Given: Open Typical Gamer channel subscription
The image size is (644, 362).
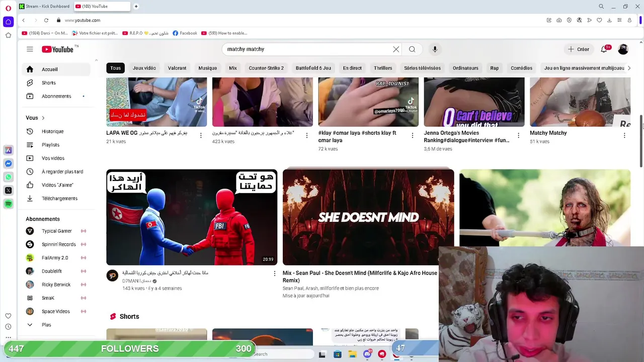Looking at the screenshot, I should [56, 231].
